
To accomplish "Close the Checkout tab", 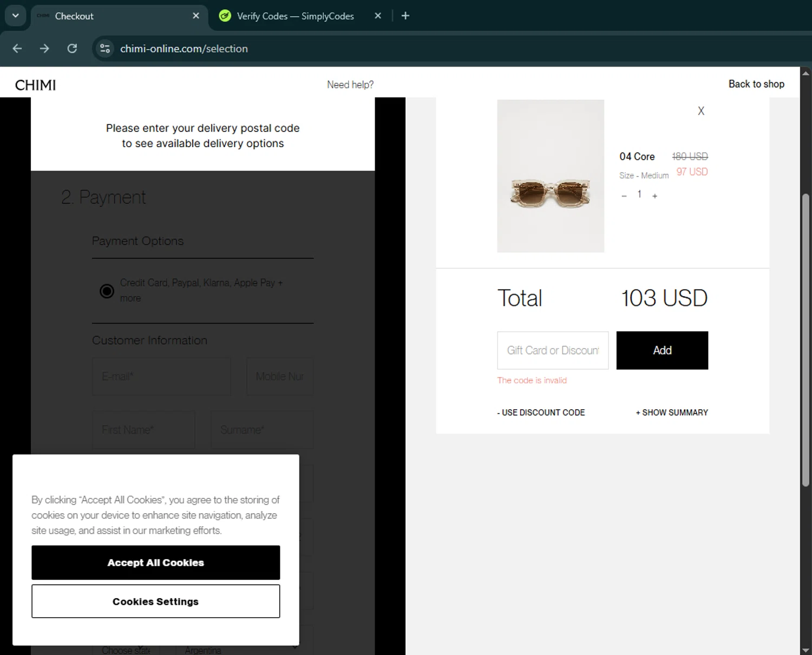I will coord(196,16).
